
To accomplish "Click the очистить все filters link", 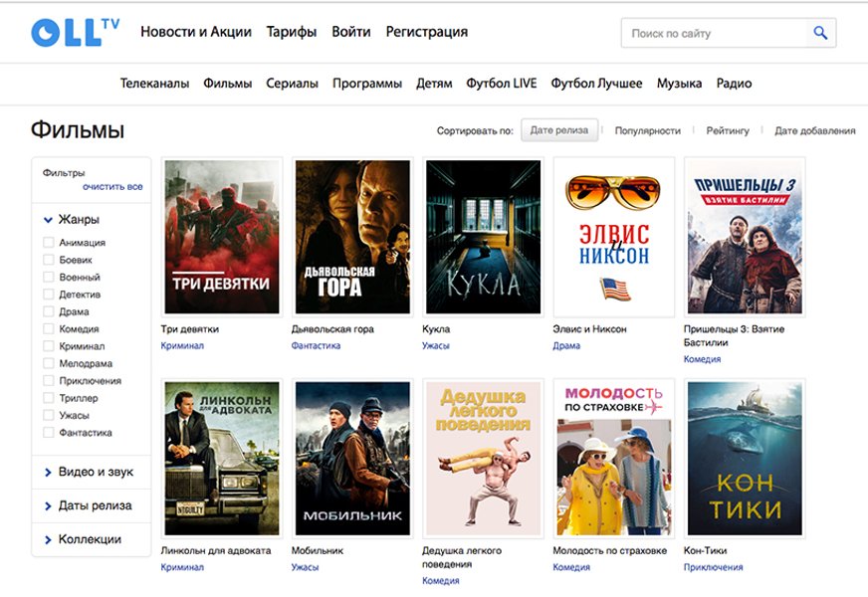I will (x=112, y=187).
